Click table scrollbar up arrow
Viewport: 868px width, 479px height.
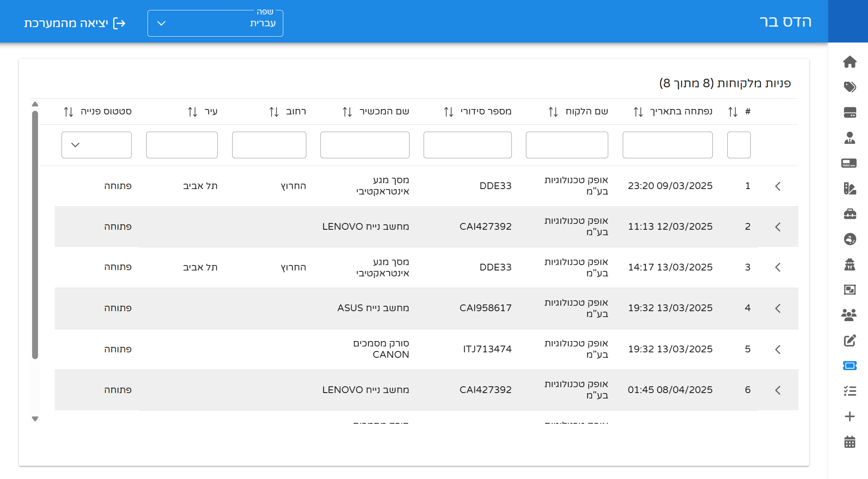click(x=35, y=104)
